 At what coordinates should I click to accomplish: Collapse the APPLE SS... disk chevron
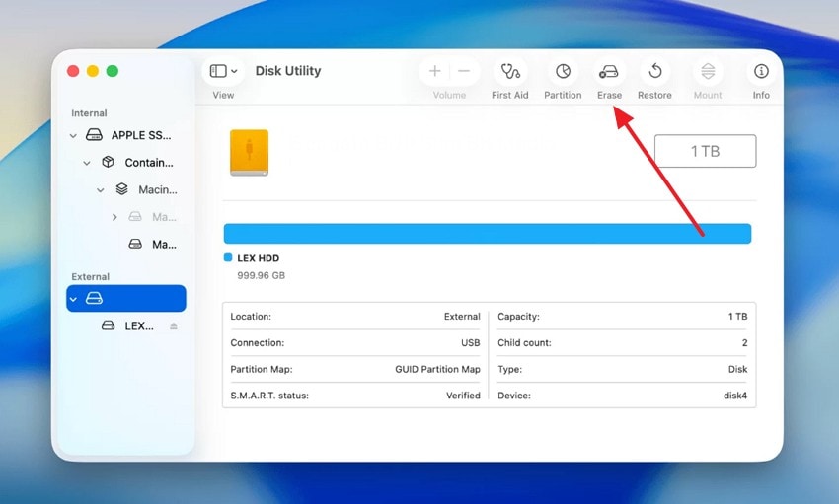(73, 136)
